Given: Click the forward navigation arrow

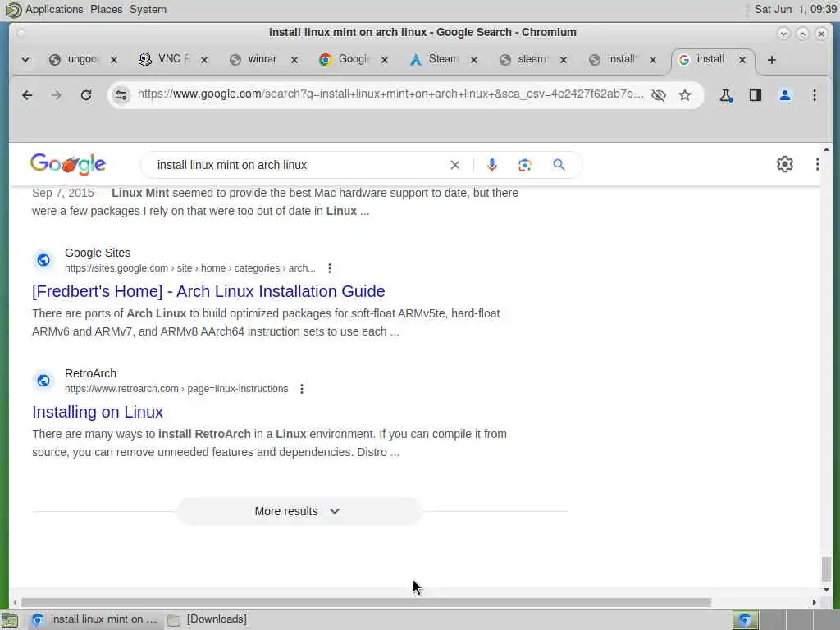Looking at the screenshot, I should point(57,95).
